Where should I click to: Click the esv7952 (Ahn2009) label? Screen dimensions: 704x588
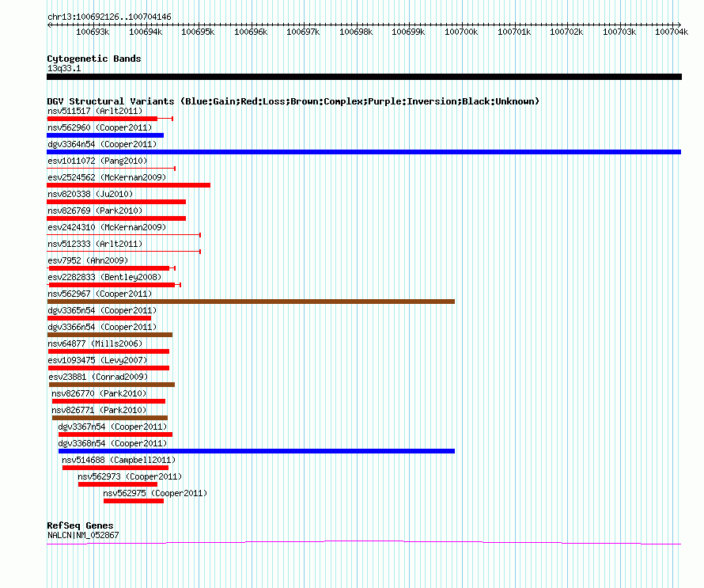[x=88, y=260]
